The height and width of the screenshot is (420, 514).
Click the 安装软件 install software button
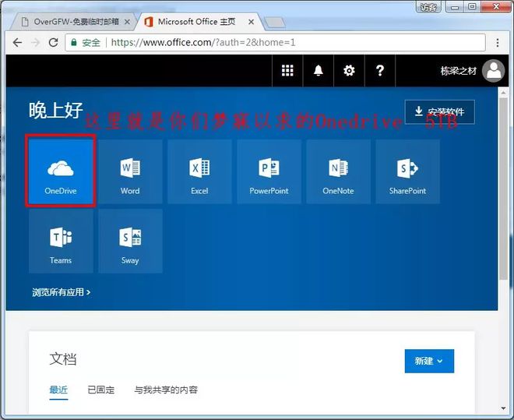coord(439,111)
